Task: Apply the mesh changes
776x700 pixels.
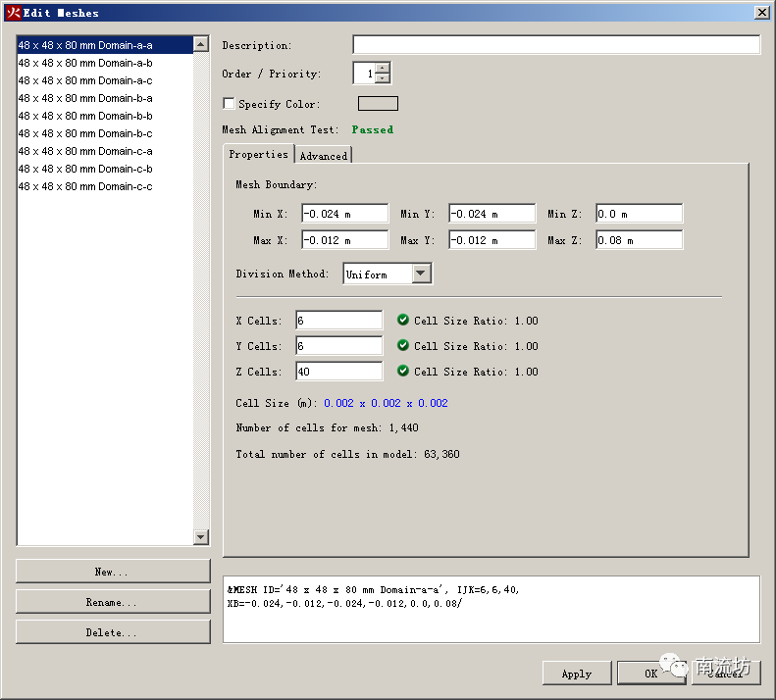Action: click(x=576, y=674)
